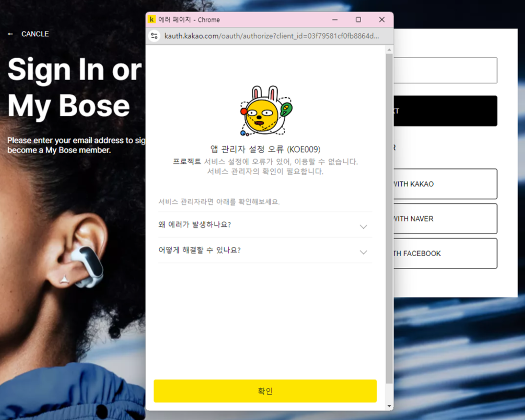
Task: Click the popup vertical scrollbar thumb
Action: pos(389,215)
